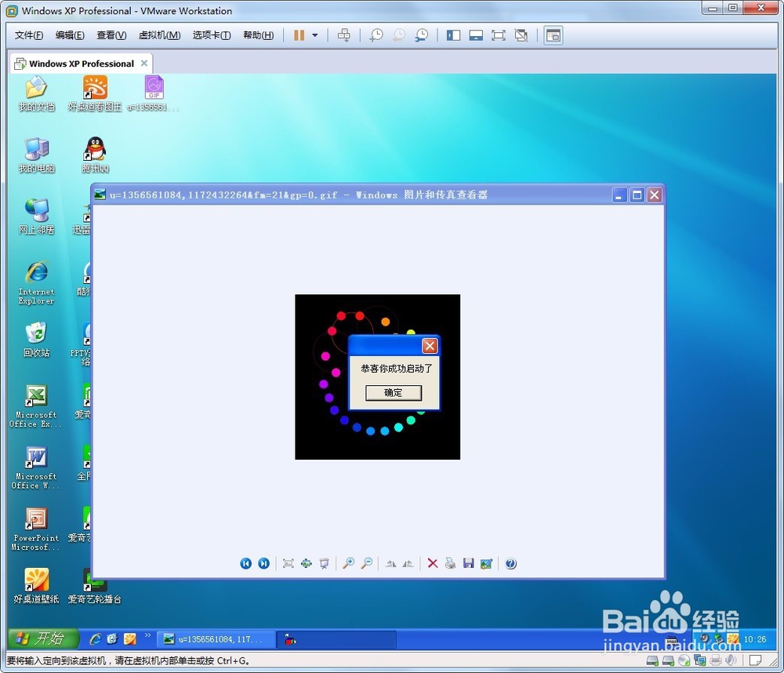
Task: Select the Windows XP Professional tab
Action: pos(81,64)
